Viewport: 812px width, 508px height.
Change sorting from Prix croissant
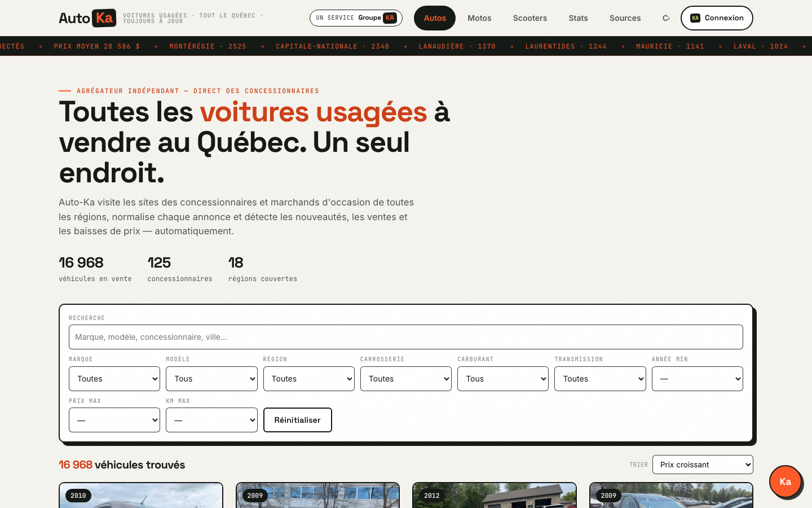tap(703, 465)
